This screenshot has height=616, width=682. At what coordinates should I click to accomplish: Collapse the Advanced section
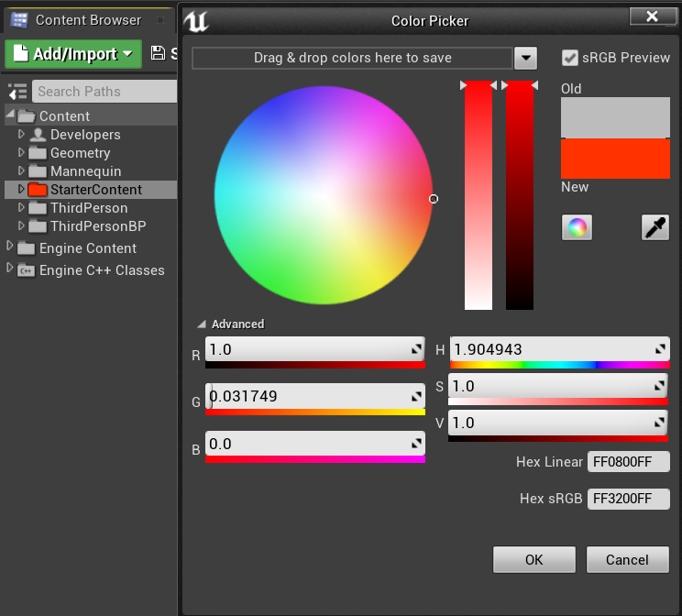click(x=202, y=324)
